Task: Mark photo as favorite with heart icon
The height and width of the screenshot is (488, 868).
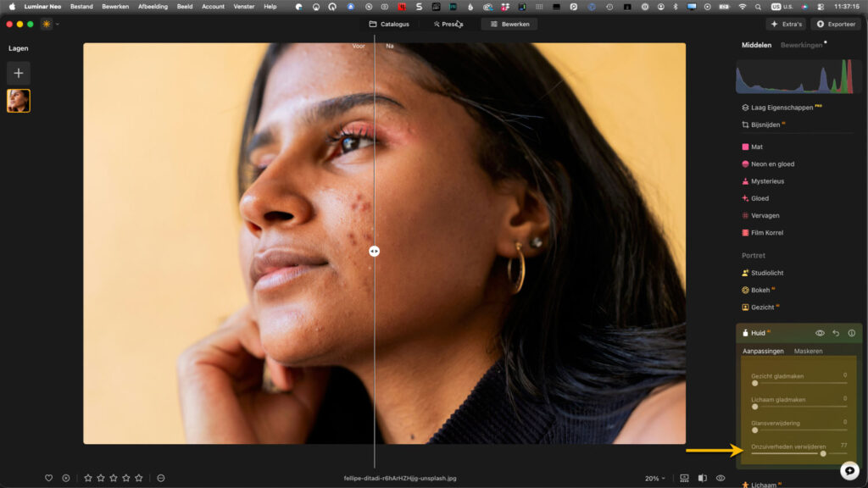Action: point(48,478)
